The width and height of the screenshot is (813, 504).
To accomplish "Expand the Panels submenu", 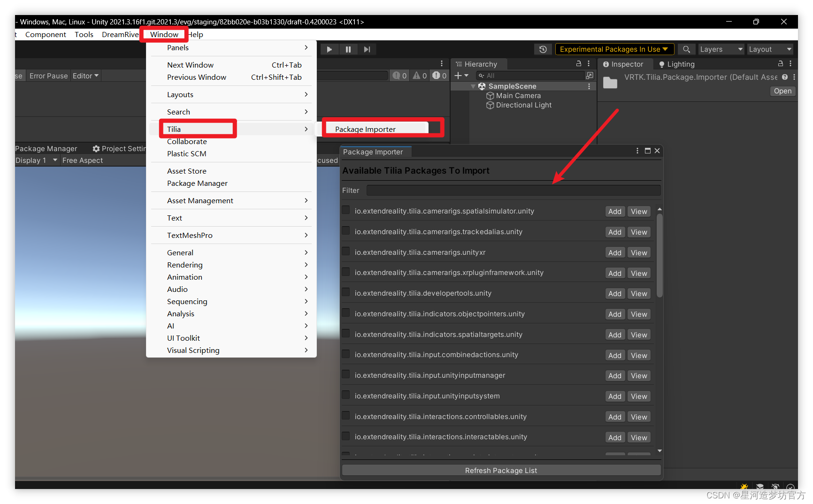I will 231,48.
